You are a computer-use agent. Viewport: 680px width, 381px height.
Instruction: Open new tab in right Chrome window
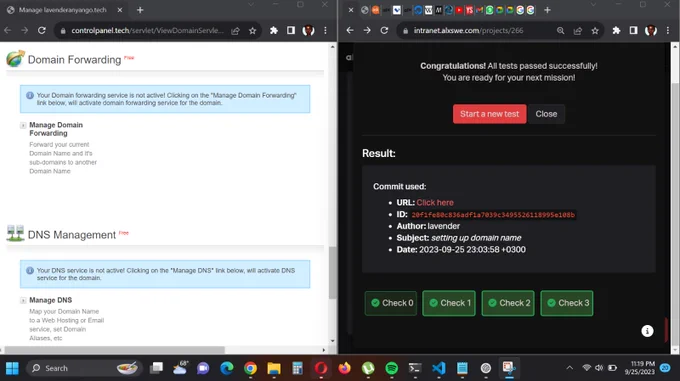(547, 10)
